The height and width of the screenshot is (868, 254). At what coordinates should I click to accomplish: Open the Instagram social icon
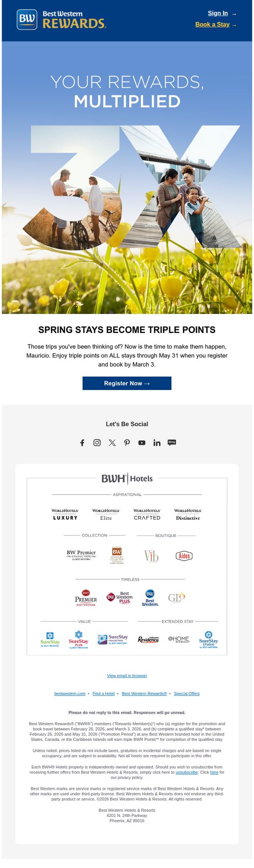pyautogui.click(x=97, y=442)
